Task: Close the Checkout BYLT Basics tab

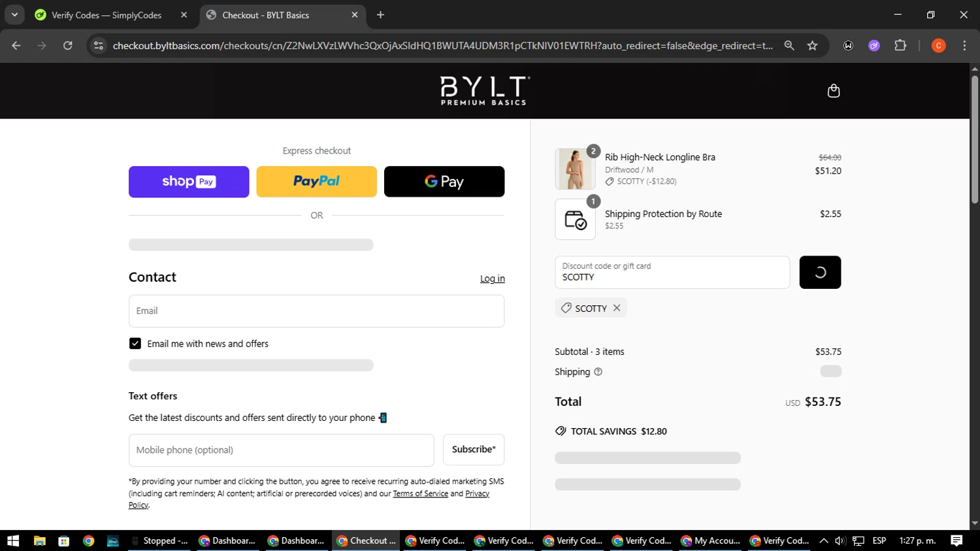Action: click(x=355, y=15)
